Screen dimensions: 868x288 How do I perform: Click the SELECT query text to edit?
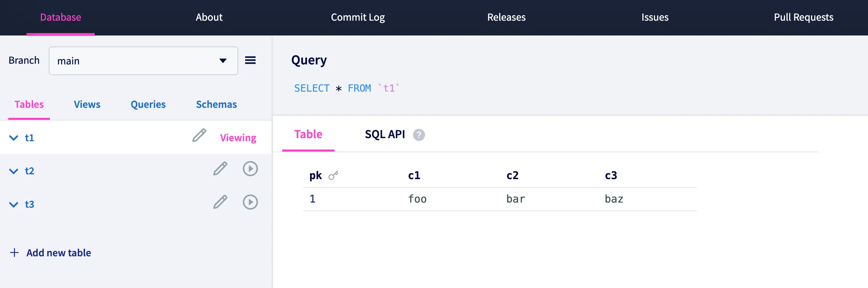346,88
